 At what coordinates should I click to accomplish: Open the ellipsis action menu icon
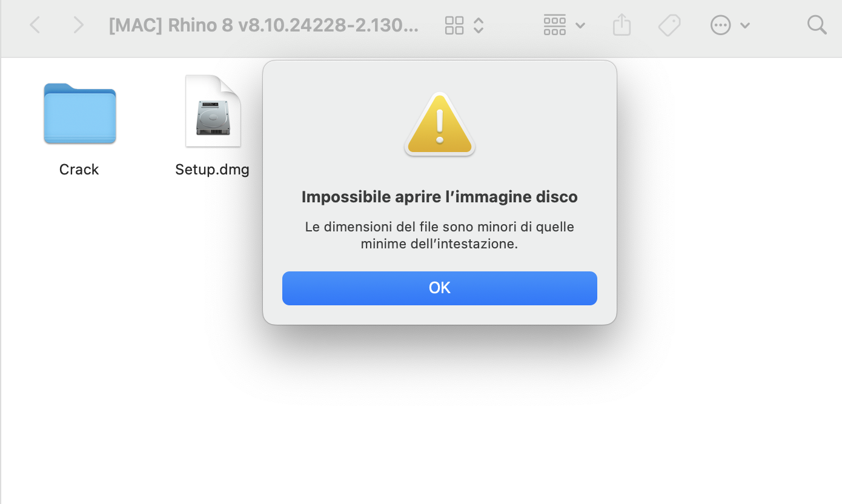pos(720,25)
